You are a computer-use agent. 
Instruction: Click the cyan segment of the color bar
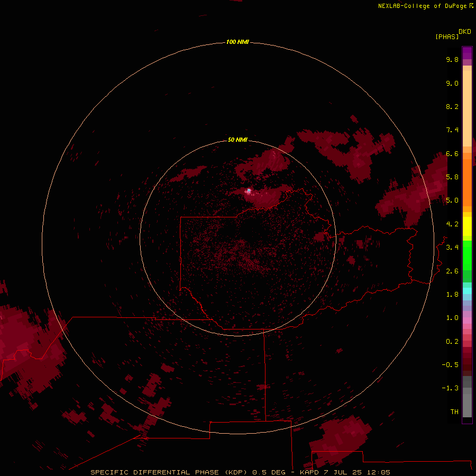point(467,291)
